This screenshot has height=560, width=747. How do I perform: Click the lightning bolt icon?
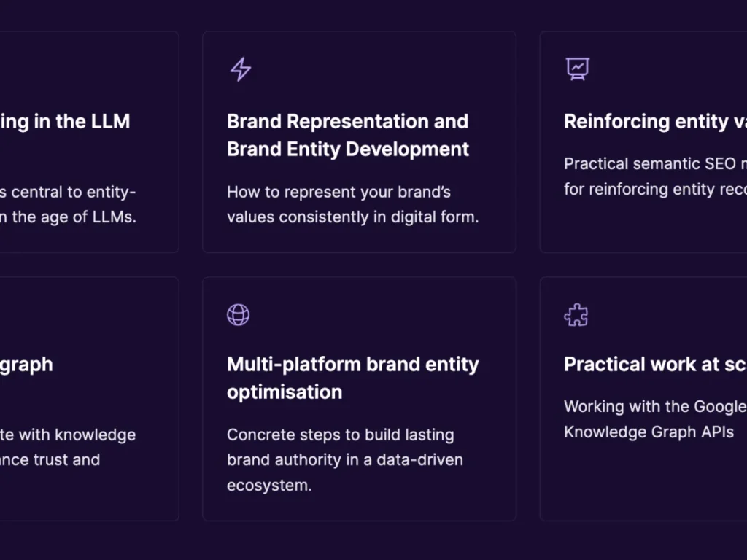pyautogui.click(x=240, y=69)
